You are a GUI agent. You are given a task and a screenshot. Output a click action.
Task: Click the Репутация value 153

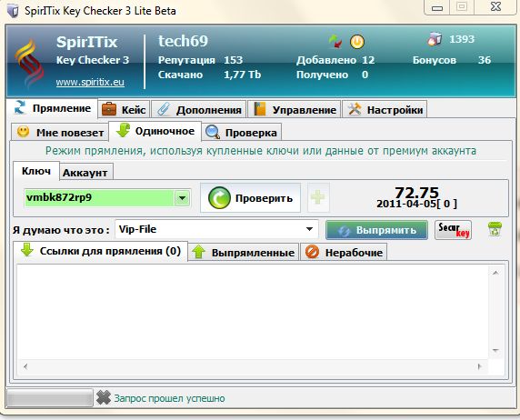(233, 60)
